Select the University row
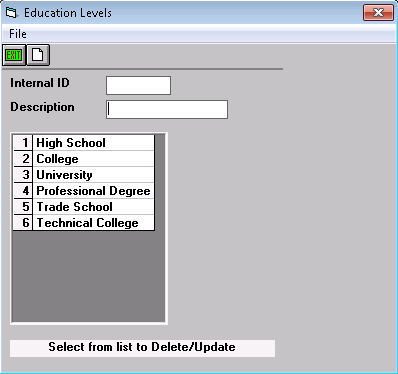Screen dimensions: 398x374 (x=93, y=175)
